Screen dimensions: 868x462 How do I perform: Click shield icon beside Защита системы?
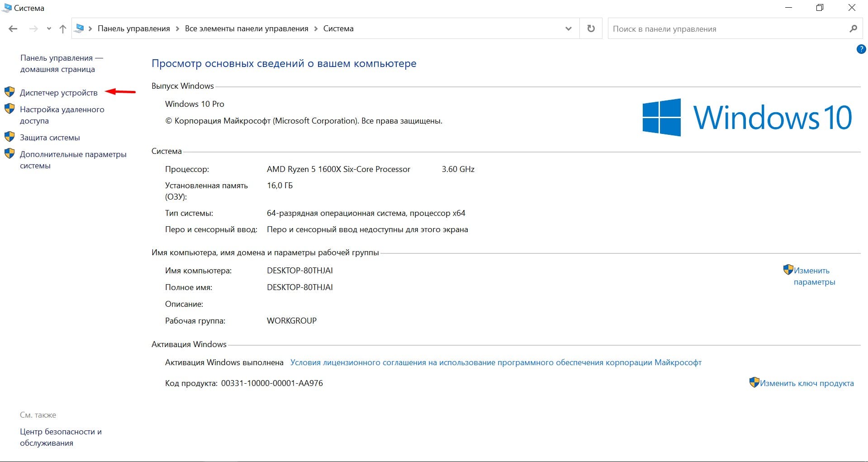pos(9,137)
